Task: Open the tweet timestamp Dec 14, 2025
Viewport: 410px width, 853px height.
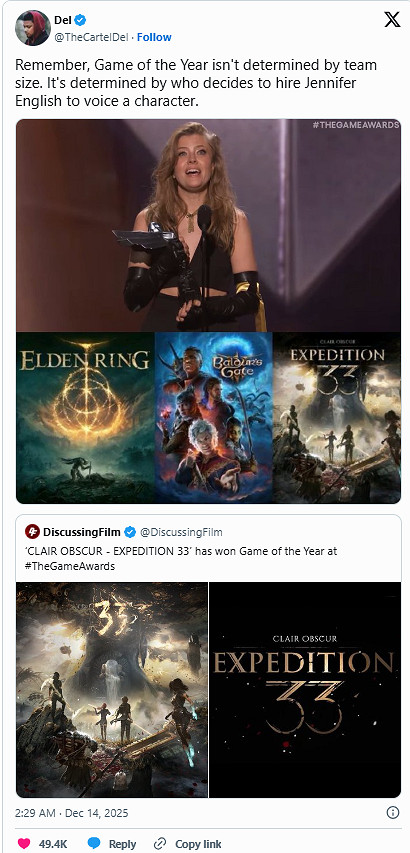Action: click(x=72, y=813)
